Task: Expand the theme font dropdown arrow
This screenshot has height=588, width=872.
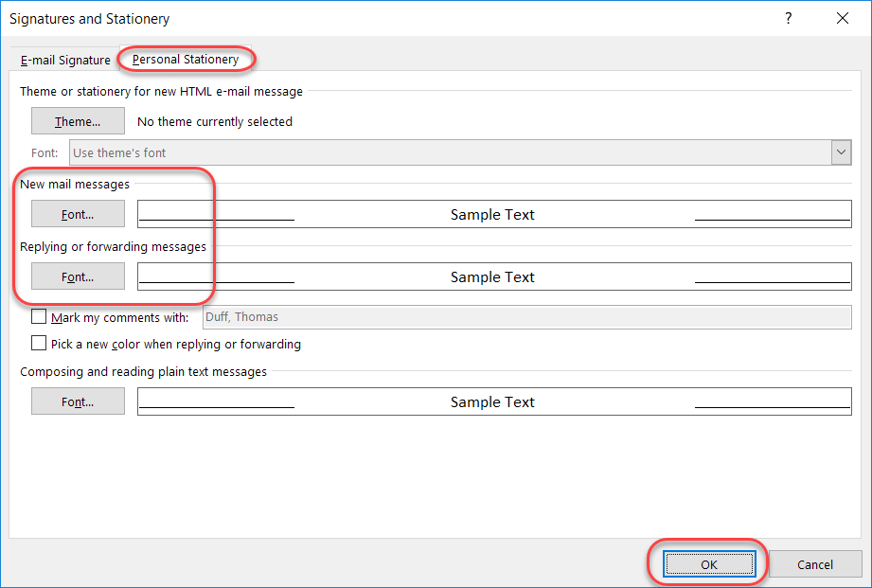Action: [841, 152]
